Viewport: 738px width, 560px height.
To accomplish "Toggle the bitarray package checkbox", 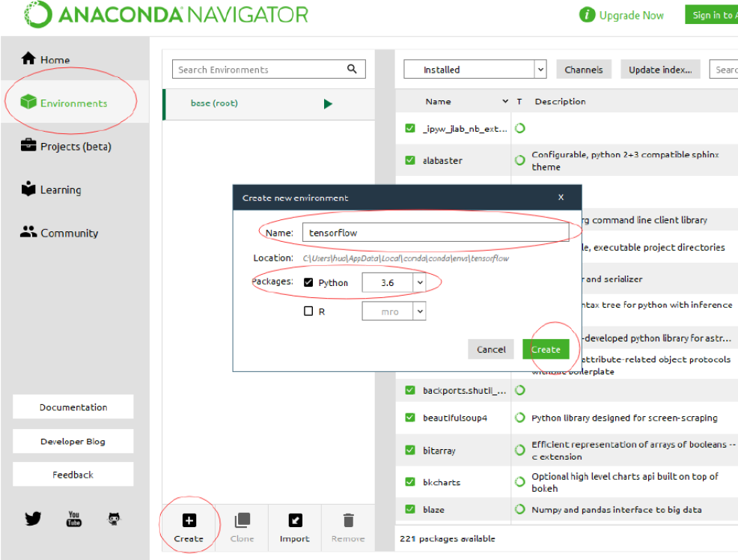I will pos(410,450).
